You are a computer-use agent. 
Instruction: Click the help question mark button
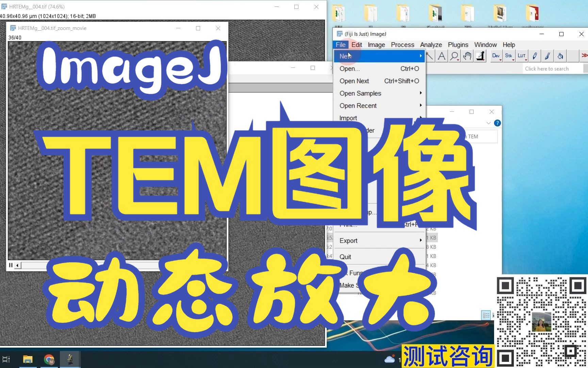[497, 123]
